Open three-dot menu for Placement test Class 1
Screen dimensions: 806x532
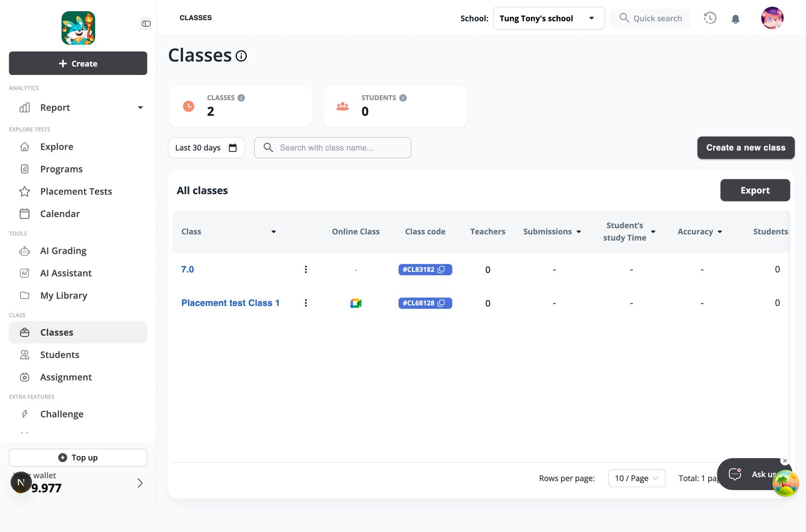(306, 303)
